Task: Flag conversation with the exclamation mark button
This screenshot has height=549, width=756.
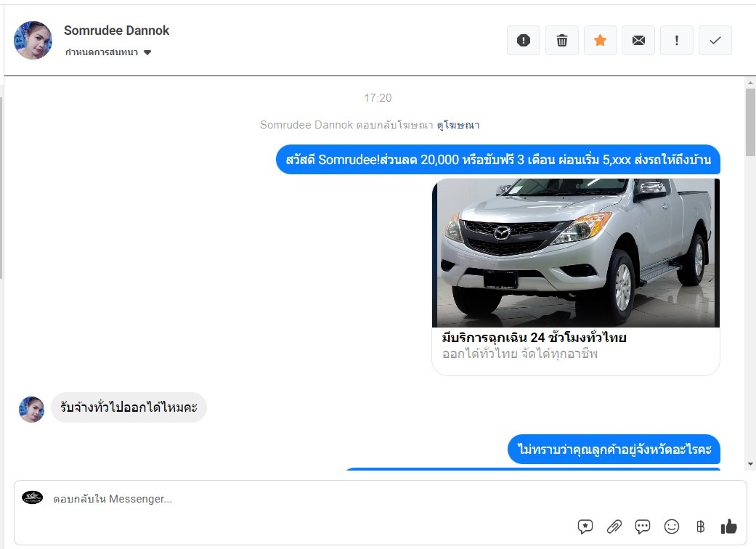Action: pos(676,41)
